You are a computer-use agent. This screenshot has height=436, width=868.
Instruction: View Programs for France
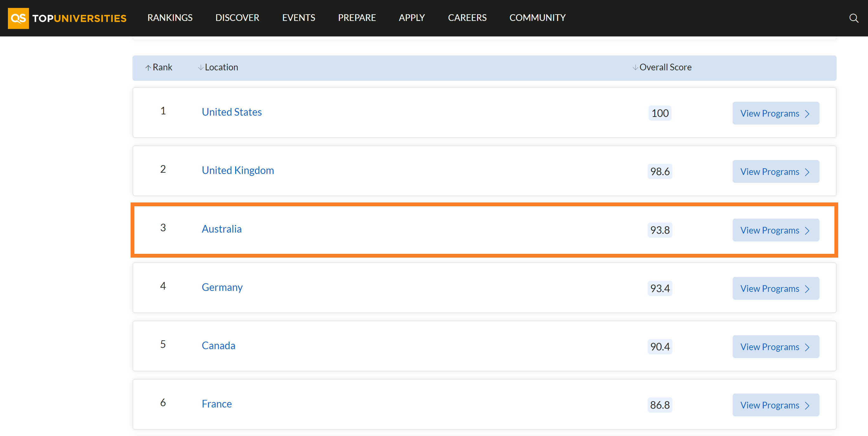point(775,405)
